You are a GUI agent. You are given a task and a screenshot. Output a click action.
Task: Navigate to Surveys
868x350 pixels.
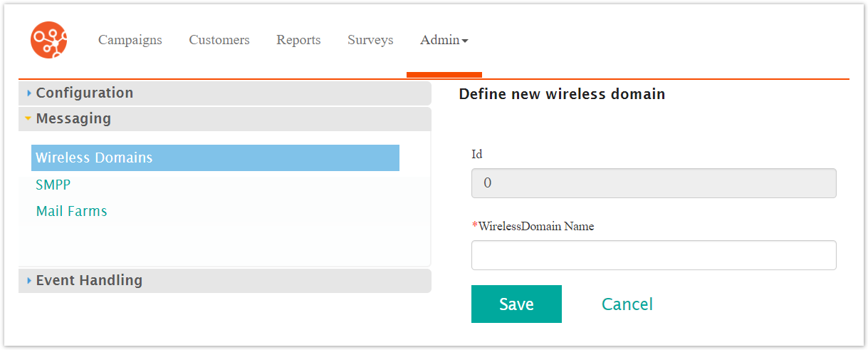[x=370, y=40]
